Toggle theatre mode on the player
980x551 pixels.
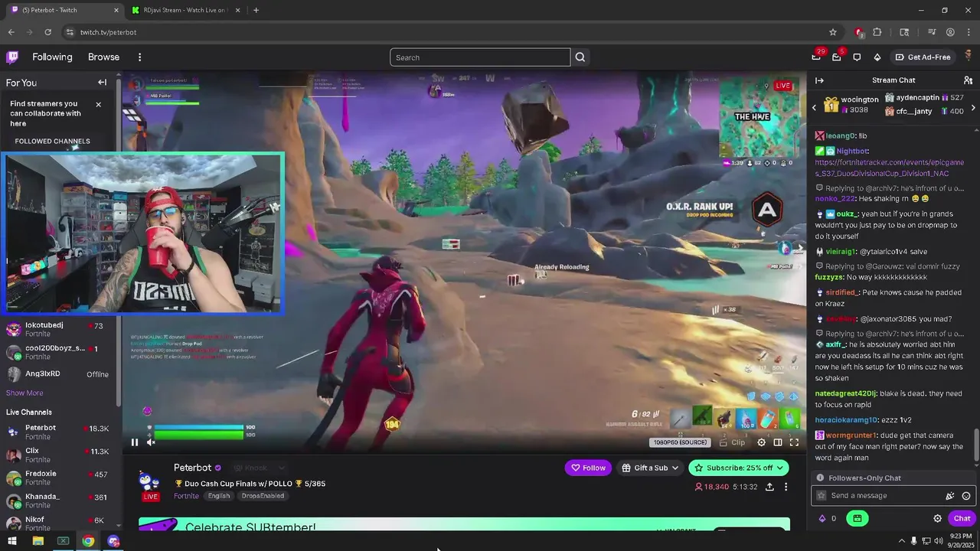(778, 442)
